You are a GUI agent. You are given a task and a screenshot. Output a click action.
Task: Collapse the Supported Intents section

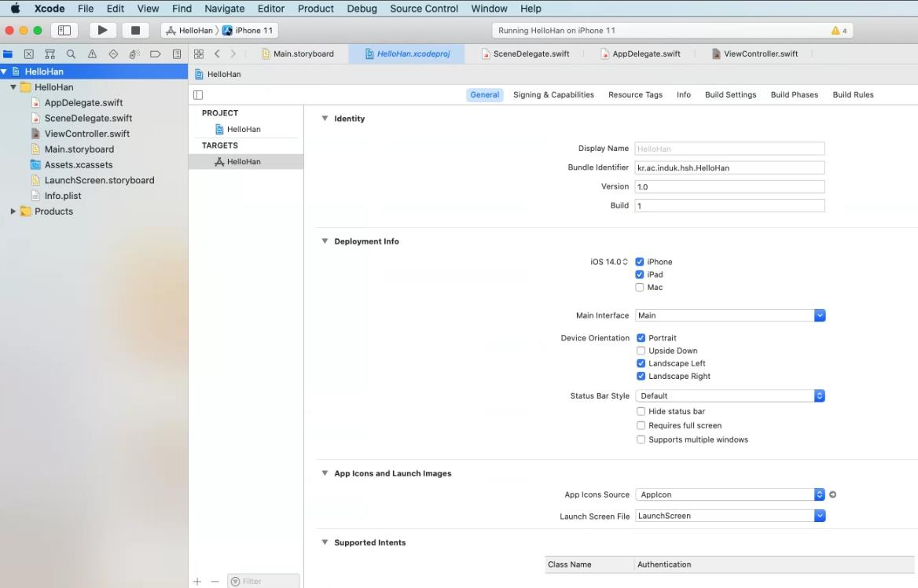pyautogui.click(x=325, y=542)
